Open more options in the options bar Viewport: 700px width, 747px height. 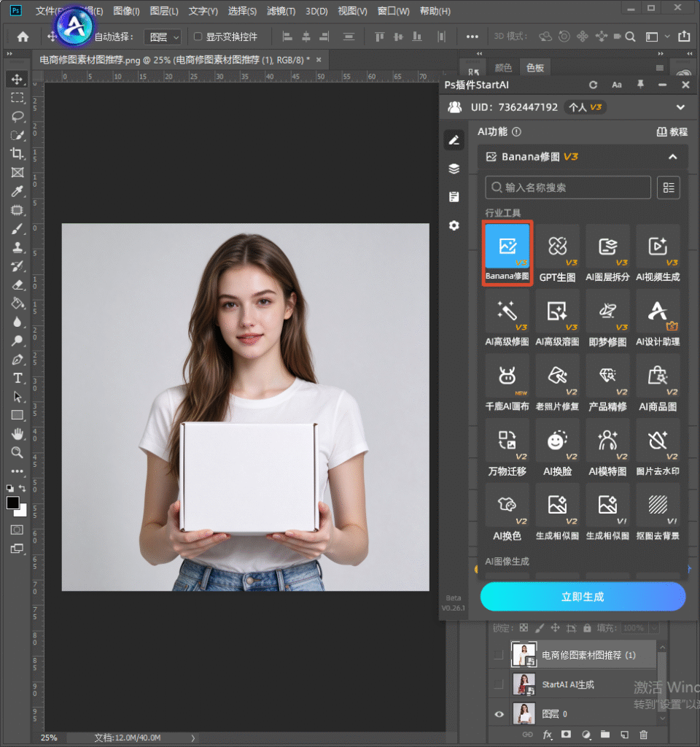click(x=472, y=36)
